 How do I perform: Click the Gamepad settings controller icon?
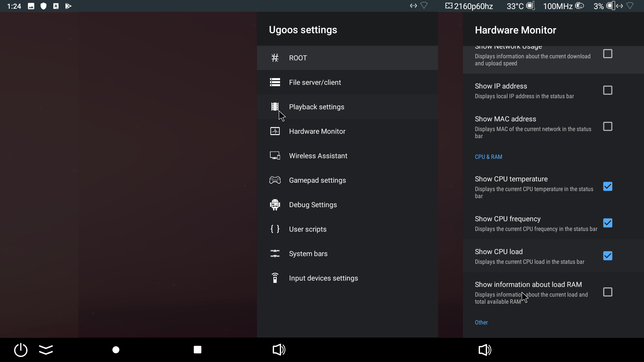[275, 180]
